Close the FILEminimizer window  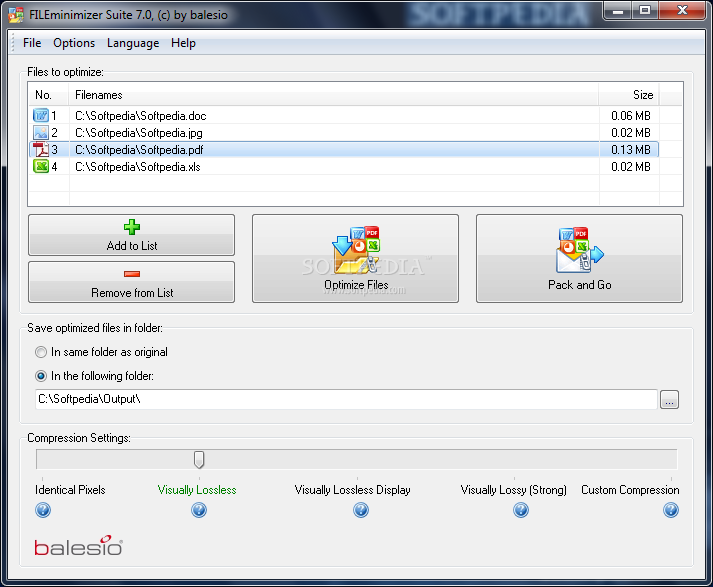pyautogui.click(x=682, y=11)
